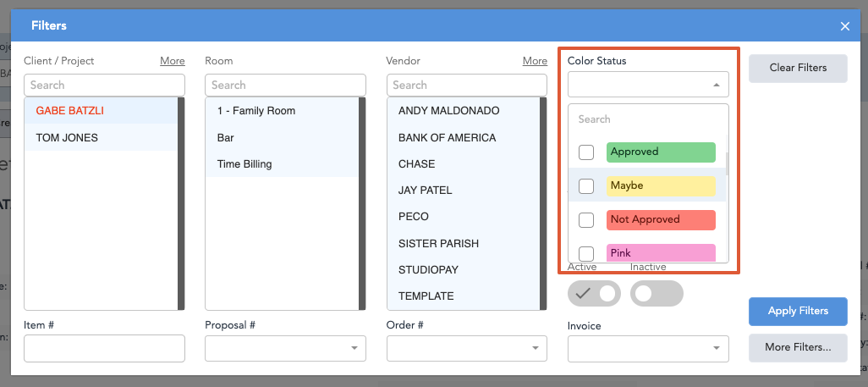Select client TOM JONES
The height and width of the screenshot is (387, 868).
point(101,137)
